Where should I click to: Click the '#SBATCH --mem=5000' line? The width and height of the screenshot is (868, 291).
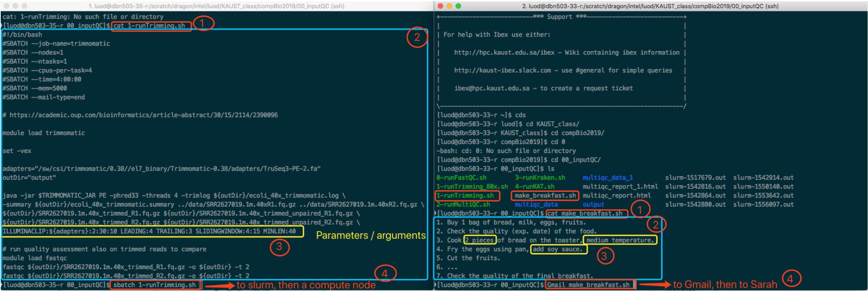(35, 88)
